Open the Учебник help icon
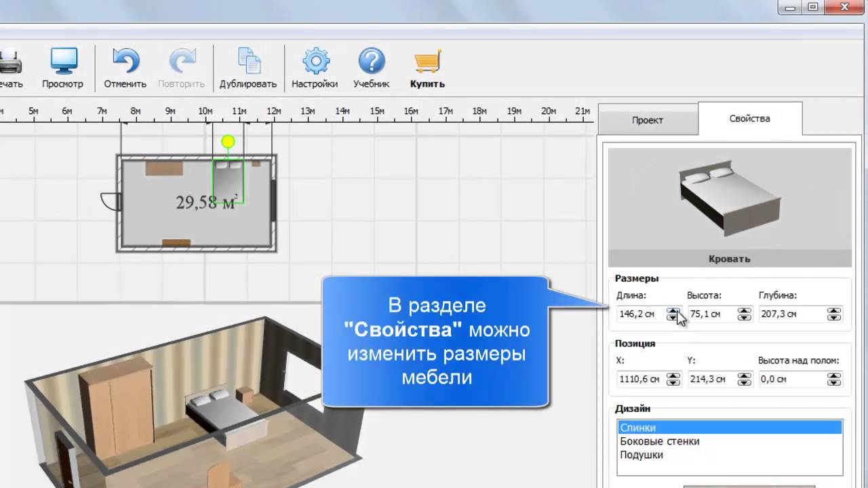868x488 pixels. pos(371,62)
